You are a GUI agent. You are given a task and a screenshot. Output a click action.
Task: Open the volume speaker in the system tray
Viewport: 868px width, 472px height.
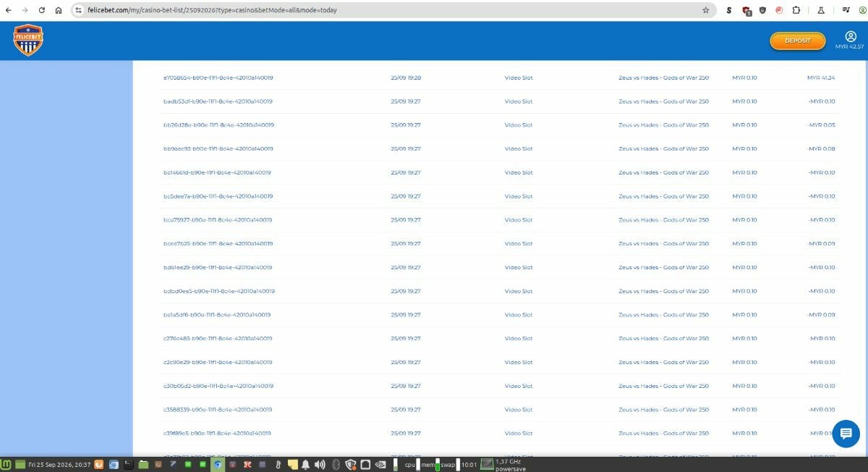[x=320, y=464]
